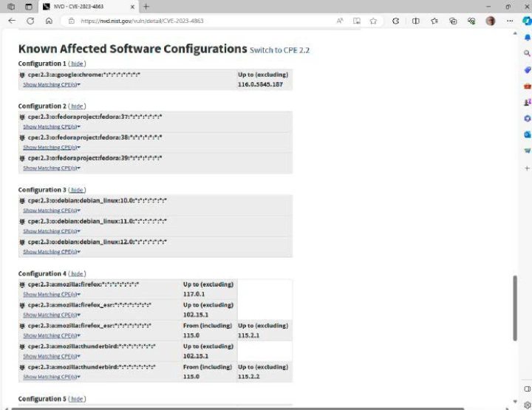This screenshot has height=410, width=532.
Task: Open the Favorites list icon in toolbar
Action: 434,21
